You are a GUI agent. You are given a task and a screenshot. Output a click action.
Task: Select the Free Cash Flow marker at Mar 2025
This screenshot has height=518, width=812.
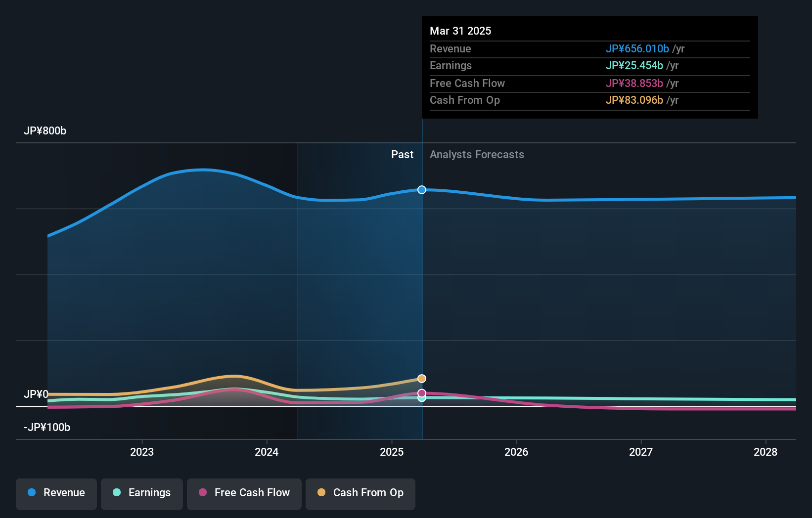click(422, 393)
